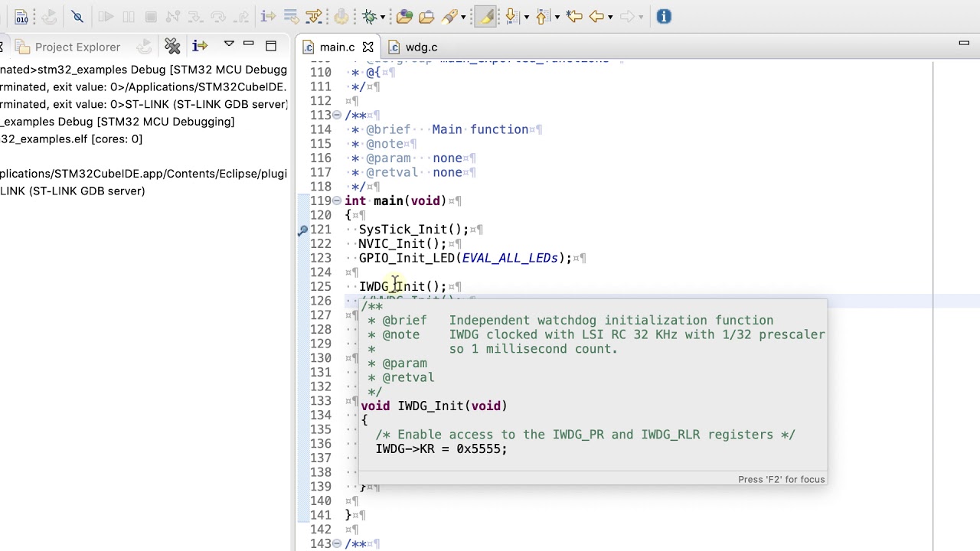Click the Open Task folder icon
The height and width of the screenshot is (551, 980).
point(426,17)
